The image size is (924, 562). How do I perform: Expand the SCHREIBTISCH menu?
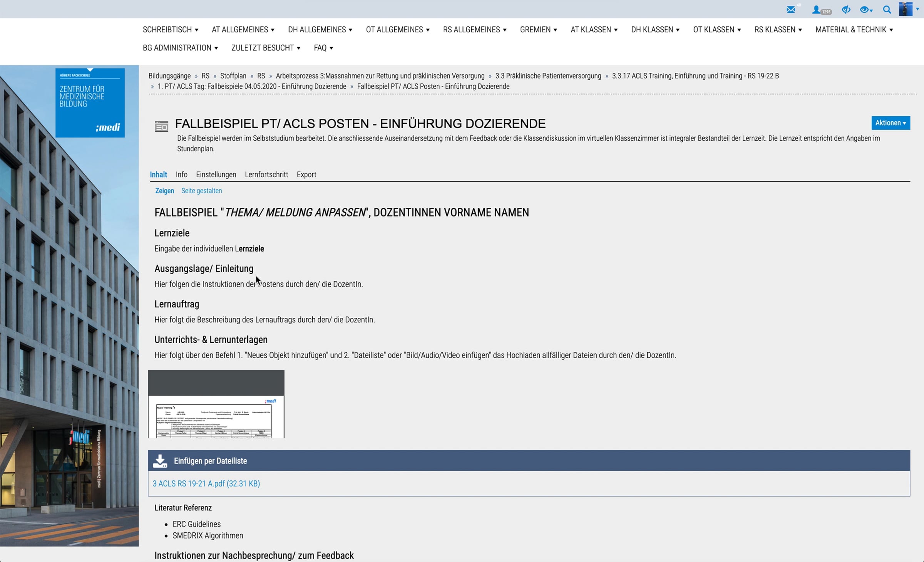(x=170, y=30)
